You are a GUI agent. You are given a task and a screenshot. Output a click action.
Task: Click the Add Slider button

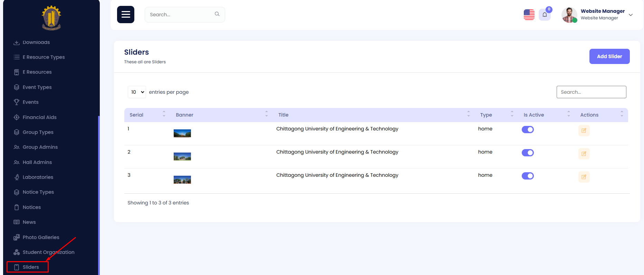click(609, 56)
